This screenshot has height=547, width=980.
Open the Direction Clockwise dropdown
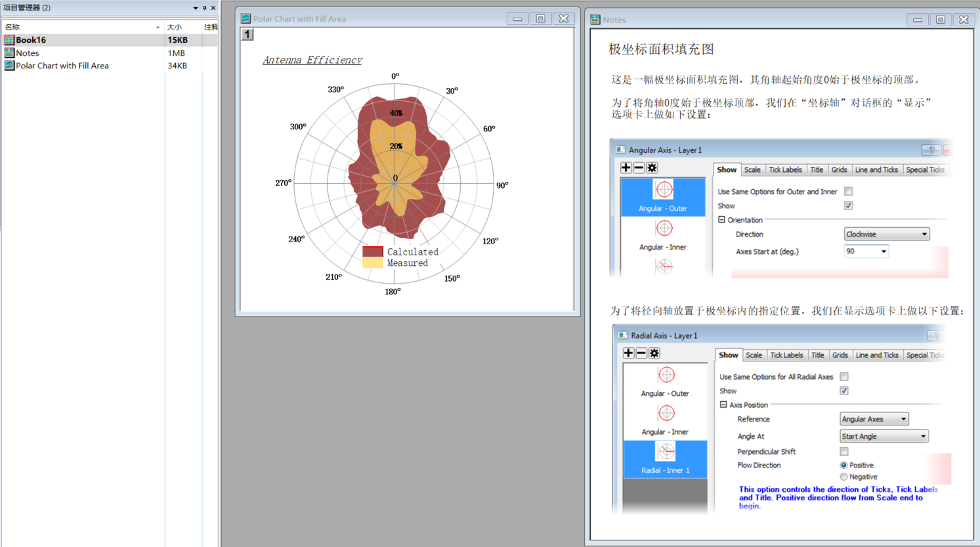(886, 234)
